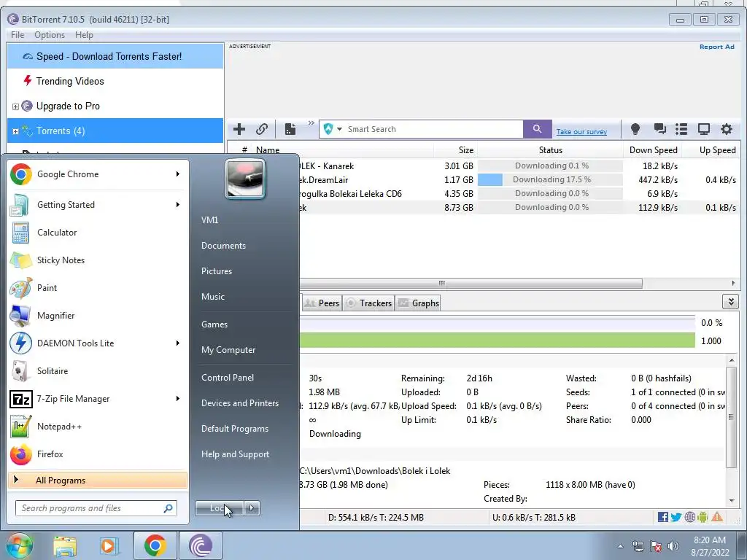Click the Smart Search magnifier button

pyautogui.click(x=538, y=129)
